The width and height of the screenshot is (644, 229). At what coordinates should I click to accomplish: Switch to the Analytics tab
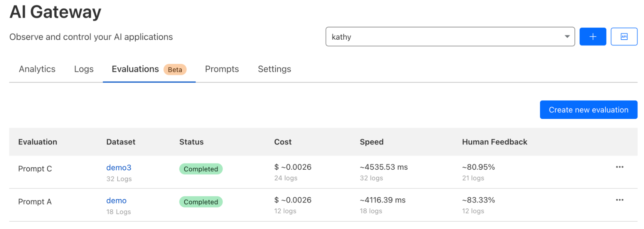coord(37,69)
